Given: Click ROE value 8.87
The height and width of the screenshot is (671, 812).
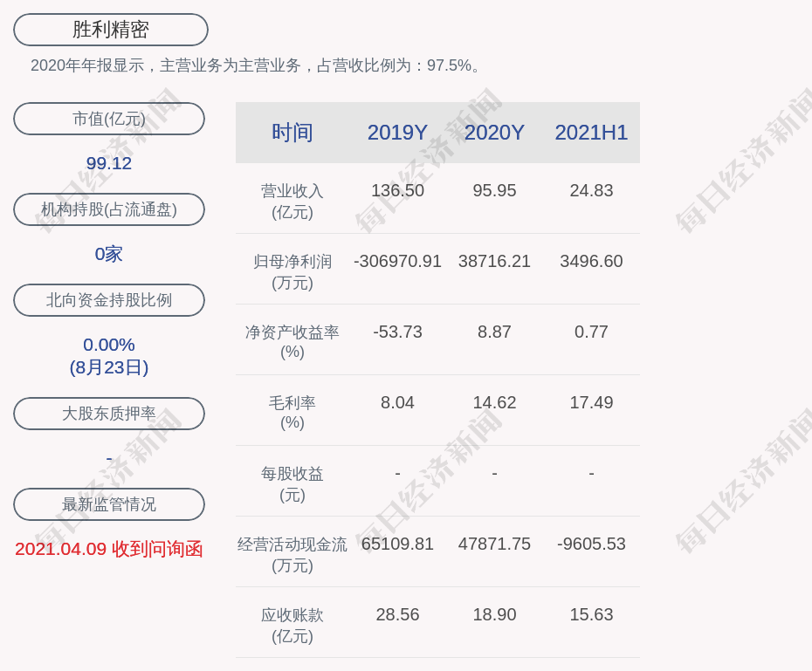Looking at the screenshot, I should tap(494, 332).
